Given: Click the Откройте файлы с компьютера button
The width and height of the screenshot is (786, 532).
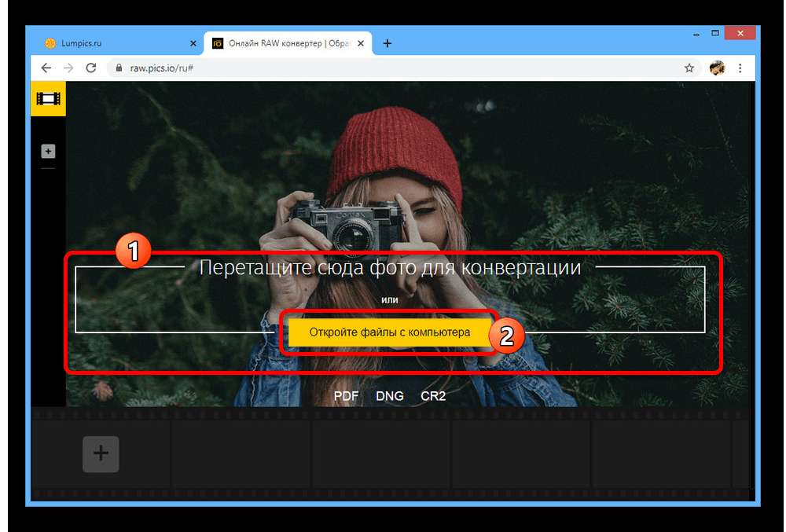Looking at the screenshot, I should click(x=389, y=332).
